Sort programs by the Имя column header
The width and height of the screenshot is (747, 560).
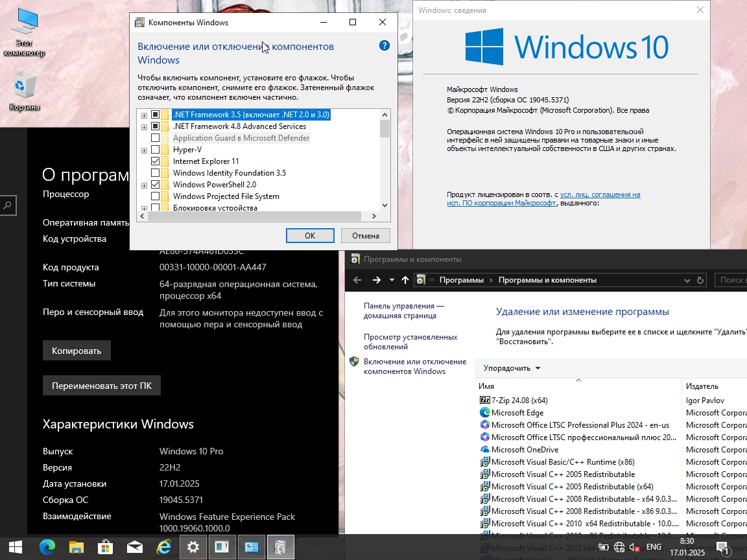(x=486, y=386)
